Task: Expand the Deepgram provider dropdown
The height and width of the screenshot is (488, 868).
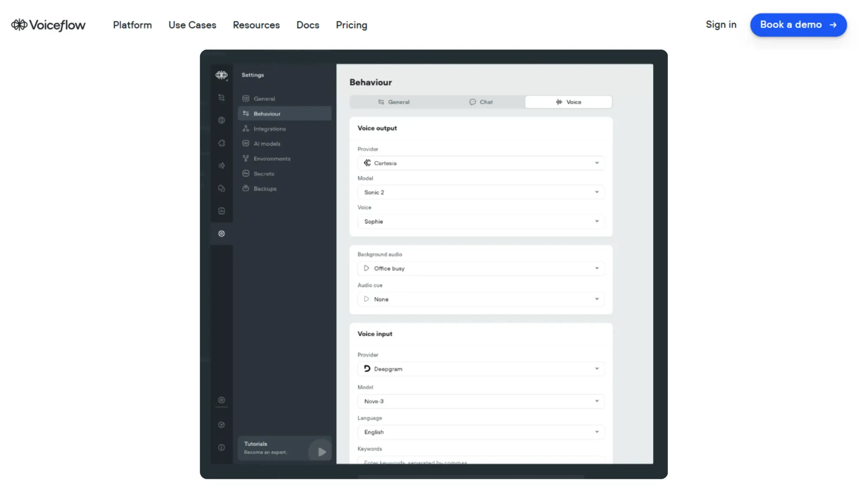Action: coord(480,369)
